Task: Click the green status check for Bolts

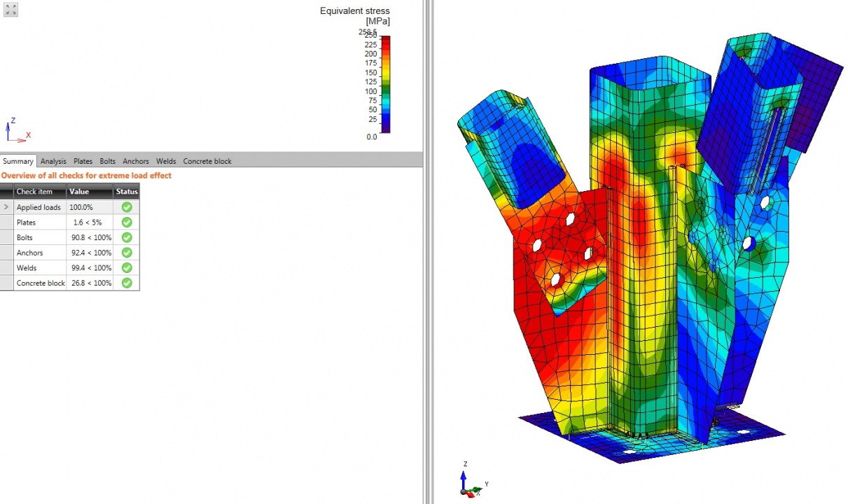Action: click(127, 238)
